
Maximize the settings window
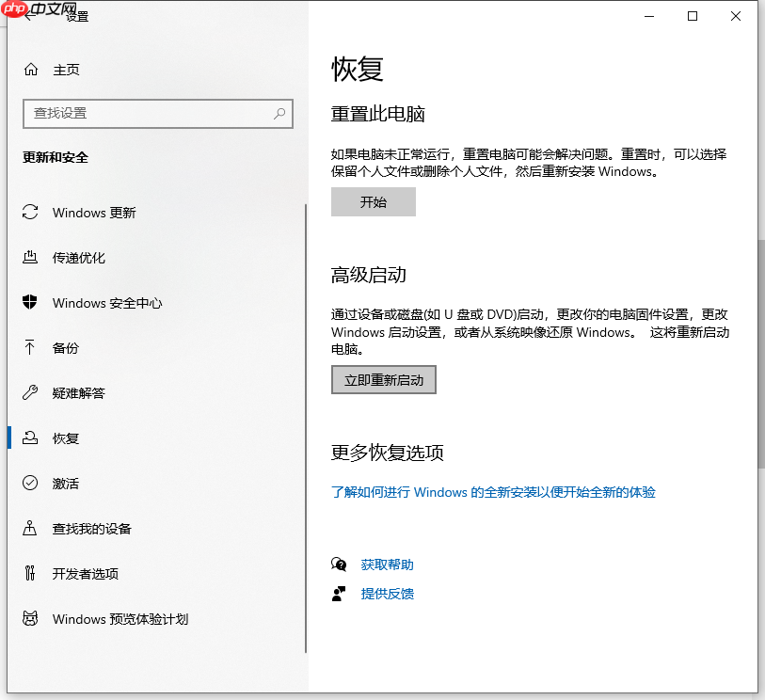point(693,17)
